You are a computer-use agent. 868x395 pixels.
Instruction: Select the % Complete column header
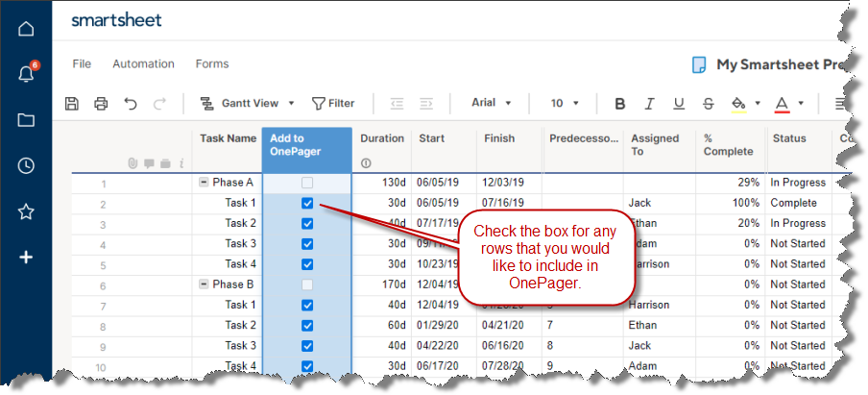(x=732, y=150)
